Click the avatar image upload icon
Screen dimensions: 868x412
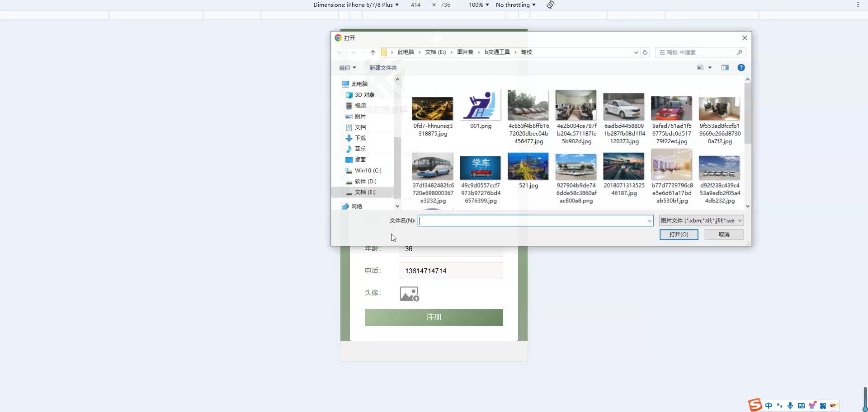[x=409, y=294]
